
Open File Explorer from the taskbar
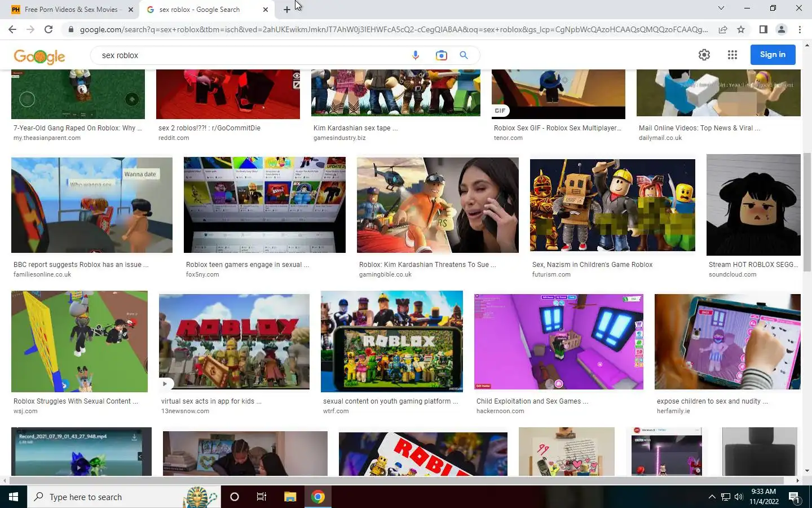[x=290, y=497]
